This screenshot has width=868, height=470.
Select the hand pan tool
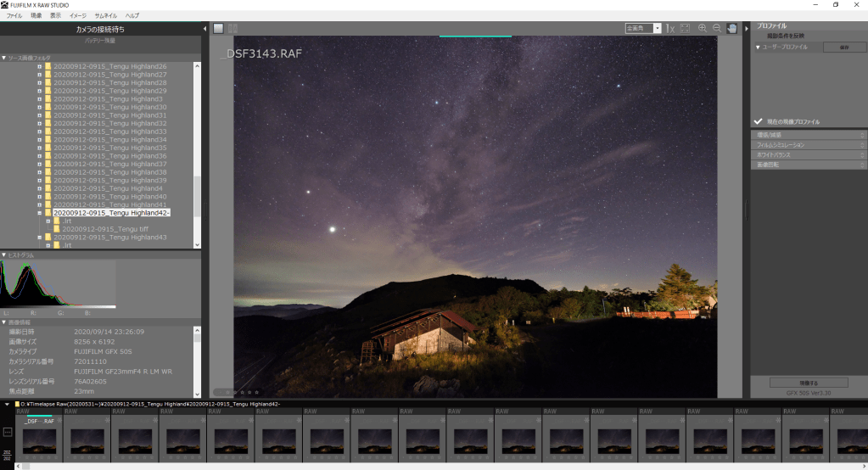click(731, 28)
